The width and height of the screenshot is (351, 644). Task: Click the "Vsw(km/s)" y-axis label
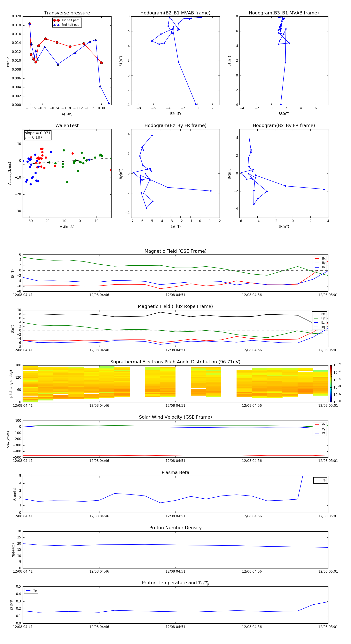point(8,439)
